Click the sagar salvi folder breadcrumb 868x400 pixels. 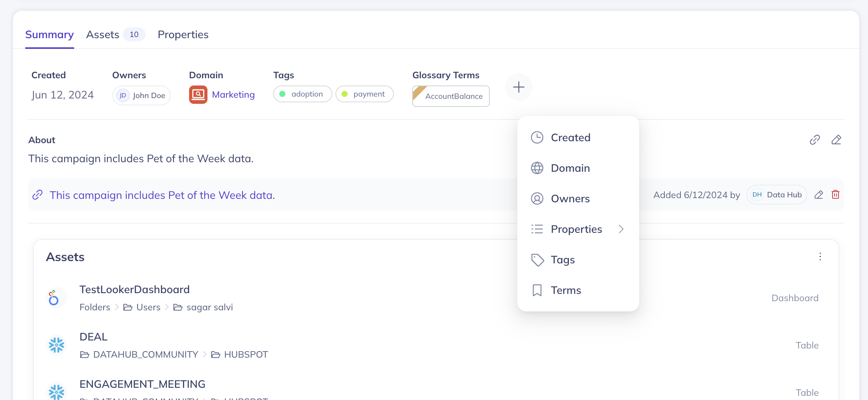click(210, 307)
